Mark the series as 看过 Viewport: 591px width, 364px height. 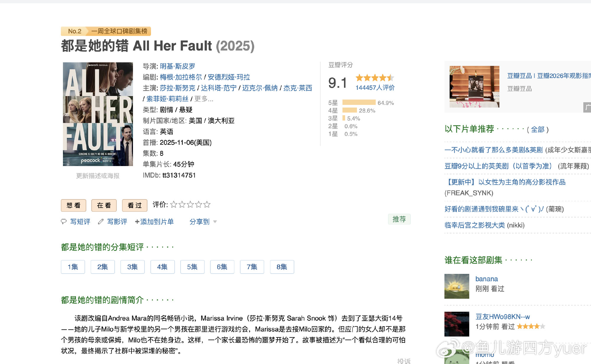(x=135, y=205)
